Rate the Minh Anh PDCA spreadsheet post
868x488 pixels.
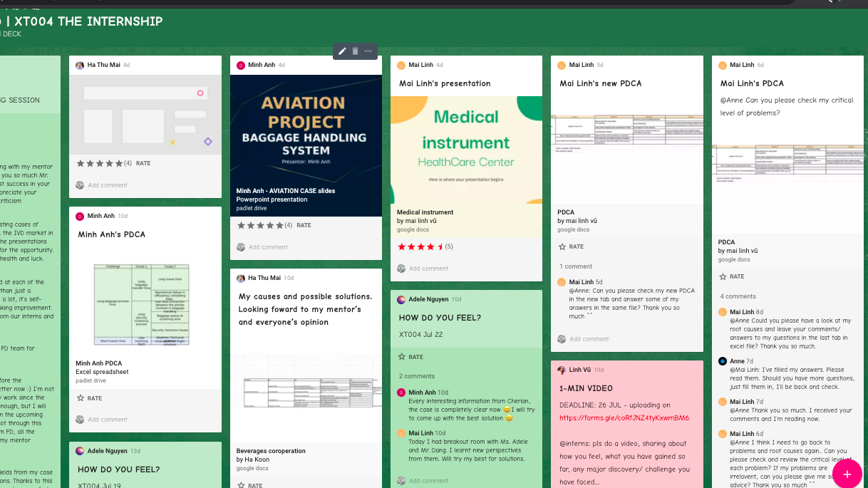tap(81, 398)
